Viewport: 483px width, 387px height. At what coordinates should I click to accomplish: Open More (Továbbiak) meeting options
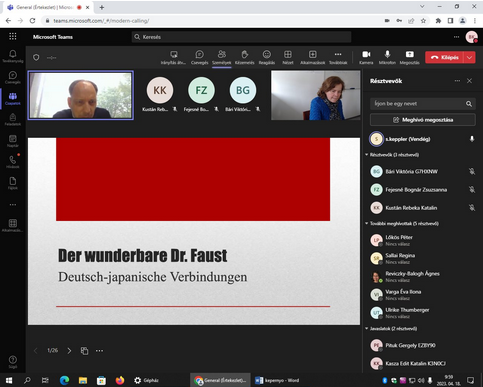pyautogui.click(x=338, y=57)
